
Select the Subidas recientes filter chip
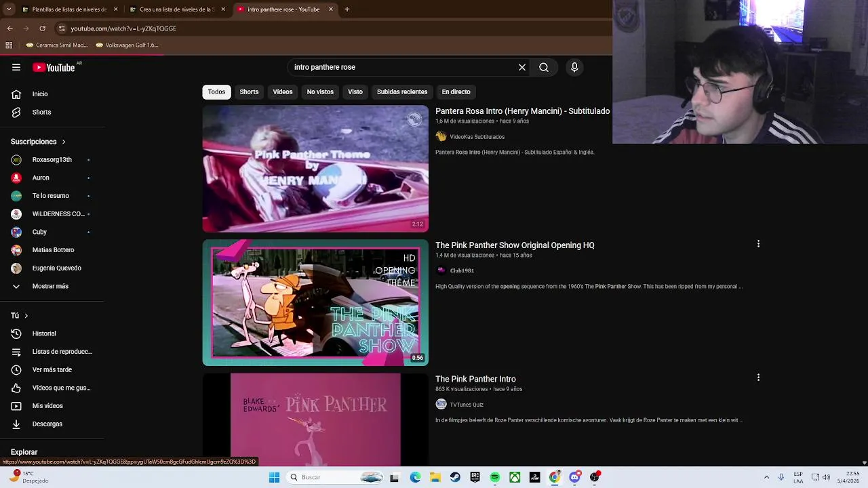pos(402,91)
